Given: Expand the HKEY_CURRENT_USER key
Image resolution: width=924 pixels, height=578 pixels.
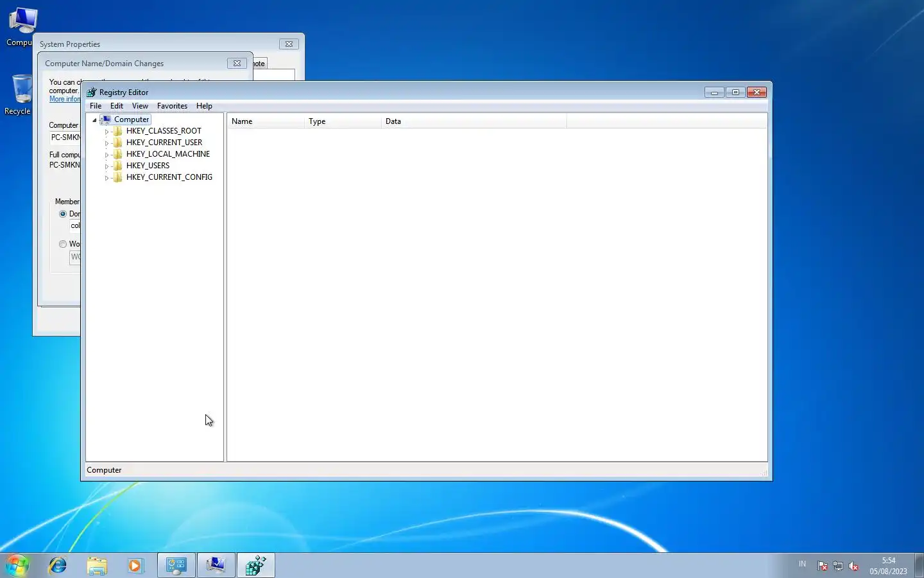Looking at the screenshot, I should 107,143.
